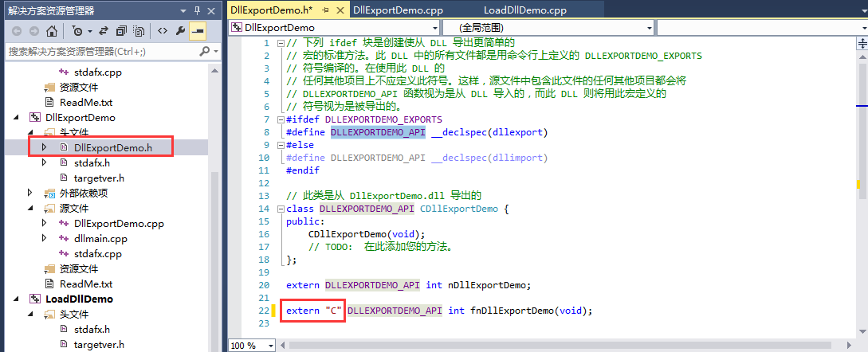Click line number 23 in the gutter
This screenshot has height=352, width=868.
click(263, 323)
